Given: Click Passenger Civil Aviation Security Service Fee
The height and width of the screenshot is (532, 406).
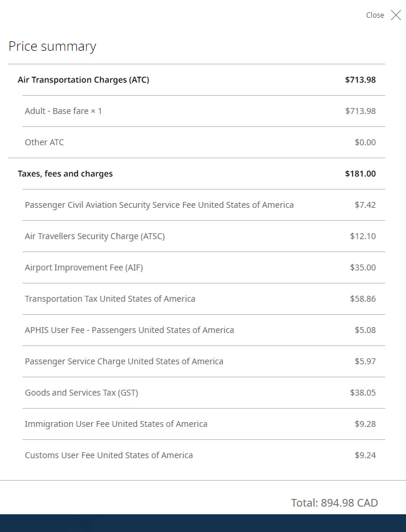Looking at the screenshot, I should [x=160, y=204].
